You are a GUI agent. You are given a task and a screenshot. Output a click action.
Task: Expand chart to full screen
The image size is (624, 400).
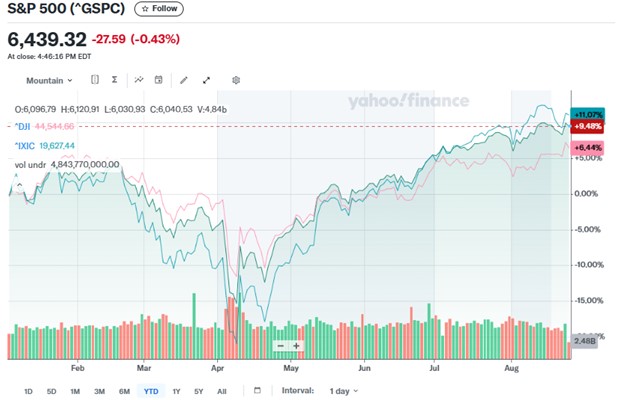tap(207, 80)
